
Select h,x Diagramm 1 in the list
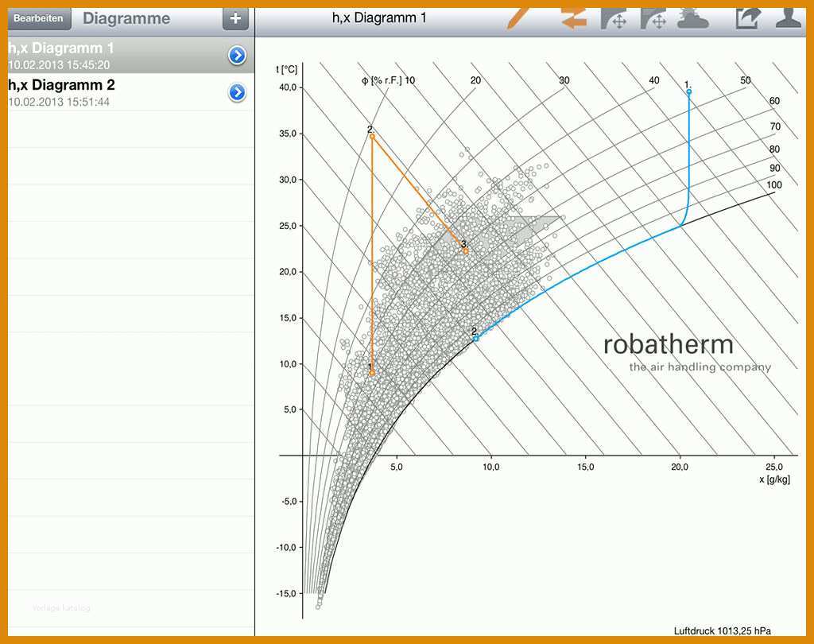click(131, 55)
